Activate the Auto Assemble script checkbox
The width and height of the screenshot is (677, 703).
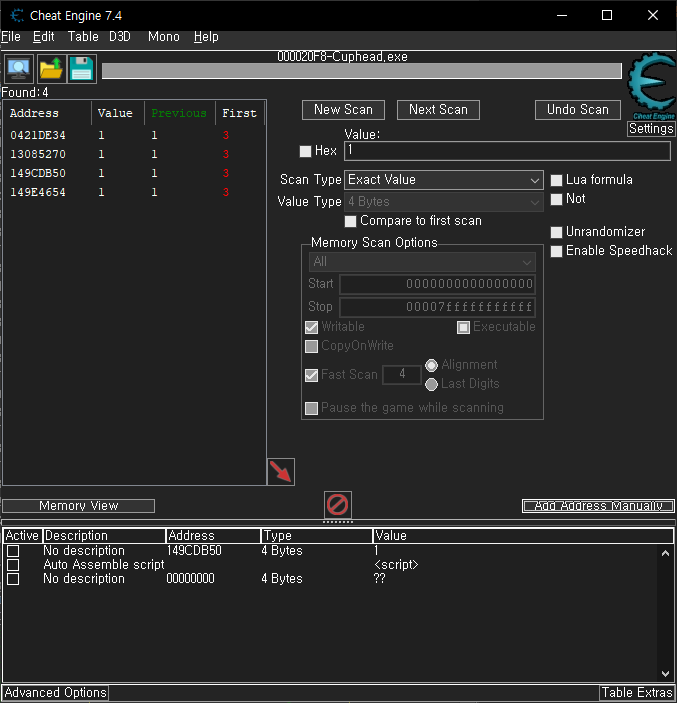point(13,565)
